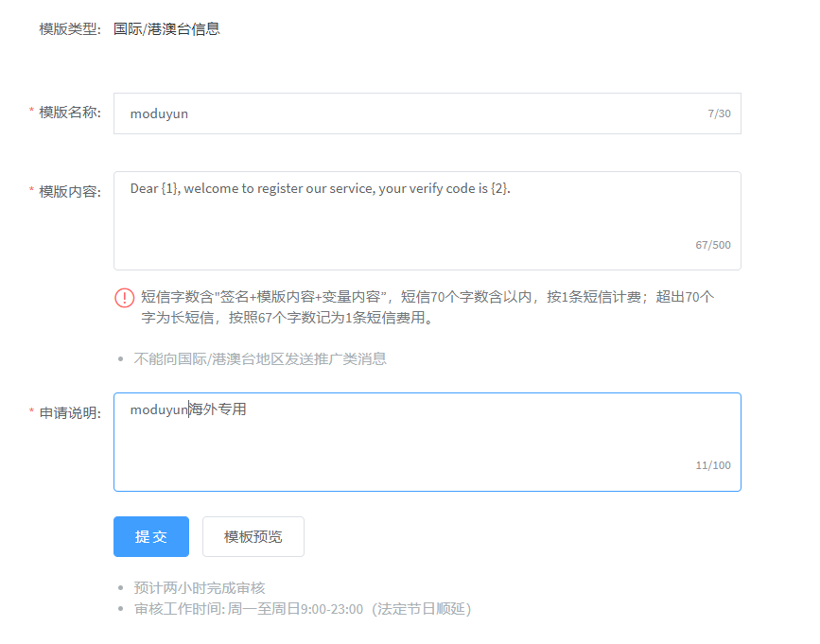Click the SMS billing rule notice text
The width and height of the screenshot is (820, 644).
coord(427,307)
